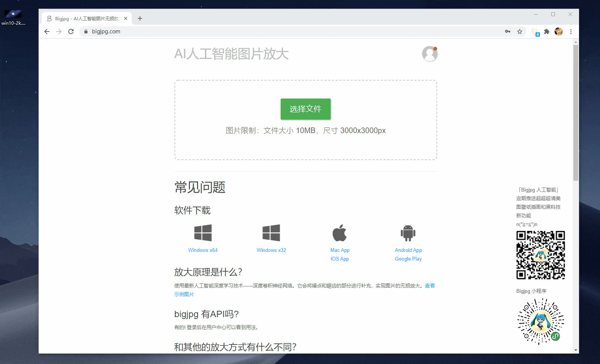The height and width of the screenshot is (364, 600).
Task: Open the Chrome profile avatar
Action: (559, 31)
